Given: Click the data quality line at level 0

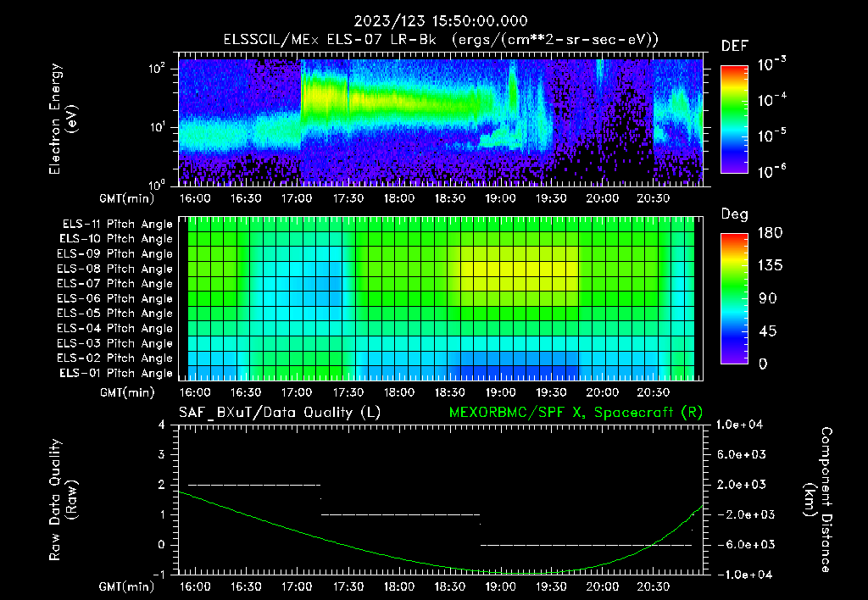Looking at the screenshot, I should (586, 545).
